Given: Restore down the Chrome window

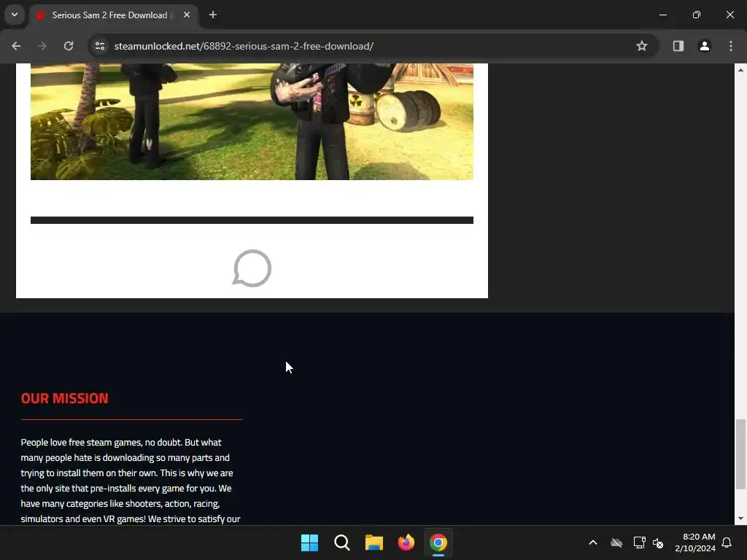Looking at the screenshot, I should (697, 15).
